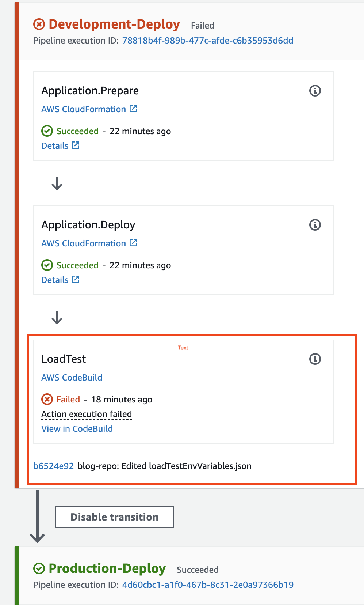Click the failed status icon beside Development-Deploy
364x605 pixels.
tap(38, 24)
